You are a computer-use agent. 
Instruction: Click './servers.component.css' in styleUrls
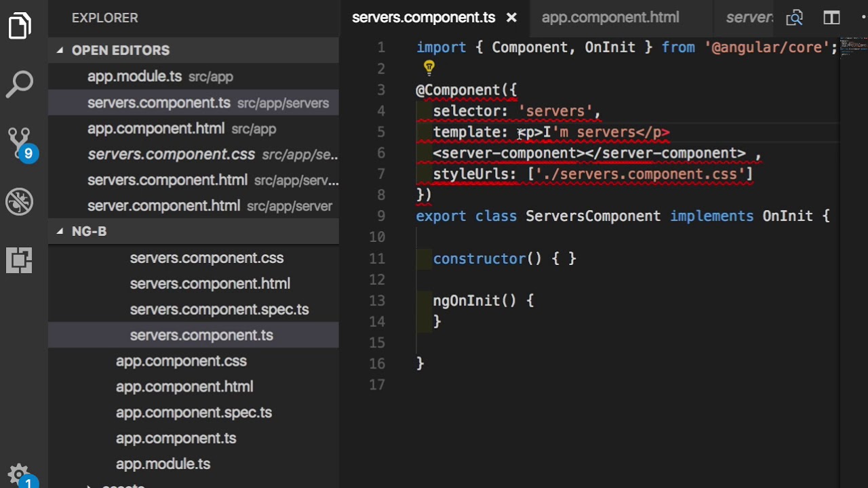click(640, 174)
